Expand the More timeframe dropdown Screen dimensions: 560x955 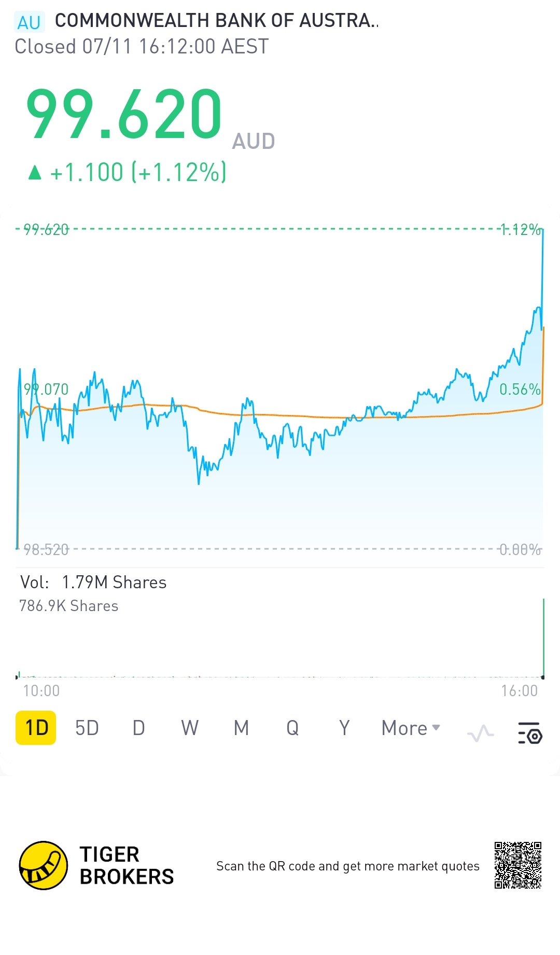pyautogui.click(x=411, y=728)
